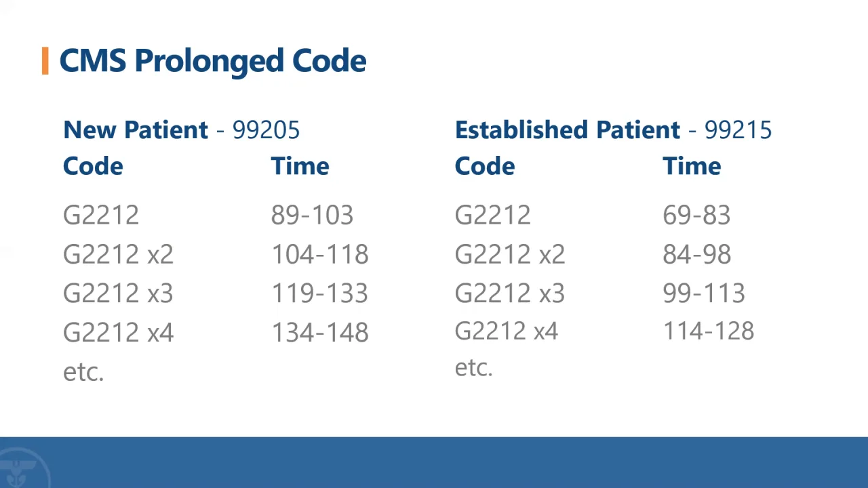Screen dimensions: 868x488
Task: Click G2212 x2 under New Patient
Action: [x=118, y=255]
